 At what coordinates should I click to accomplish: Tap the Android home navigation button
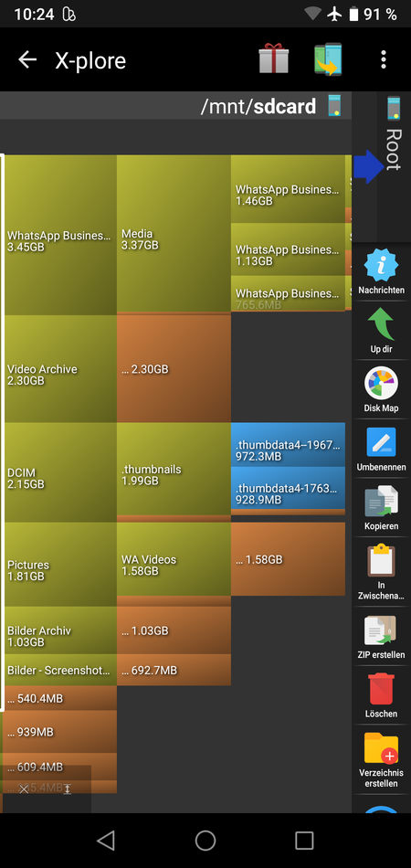click(205, 841)
